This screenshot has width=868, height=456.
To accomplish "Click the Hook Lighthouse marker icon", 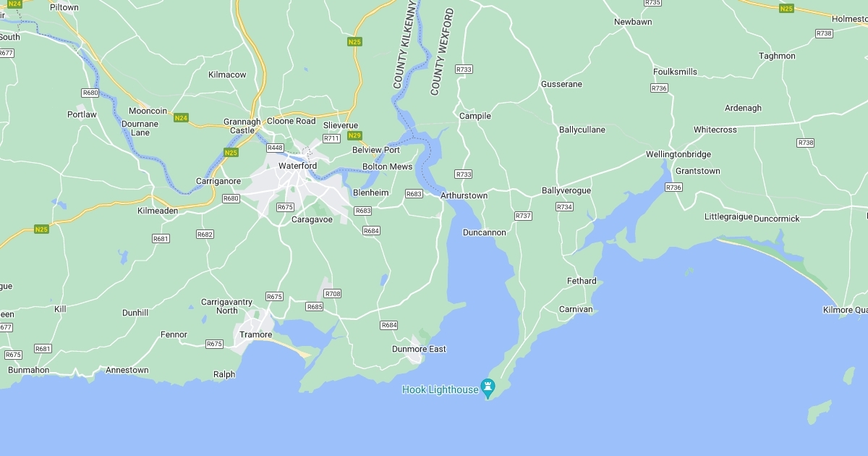I will 490,388.
